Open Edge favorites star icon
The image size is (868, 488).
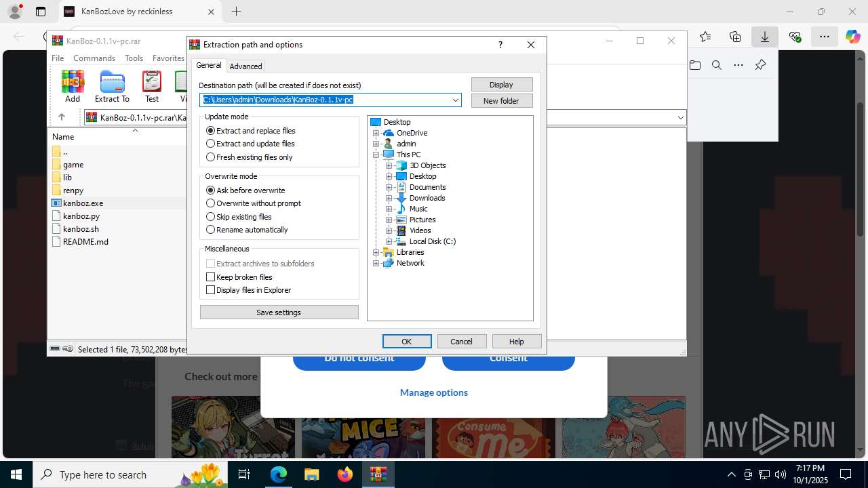[x=705, y=37]
